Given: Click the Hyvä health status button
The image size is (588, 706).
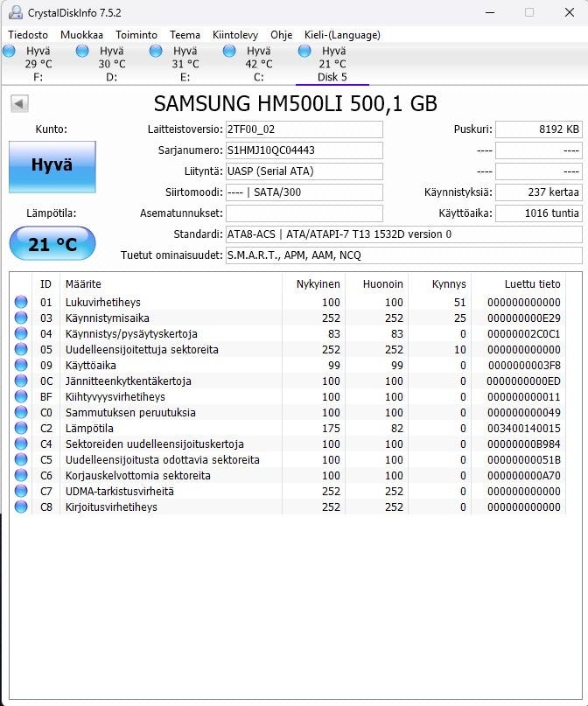Looking at the screenshot, I should point(52,166).
